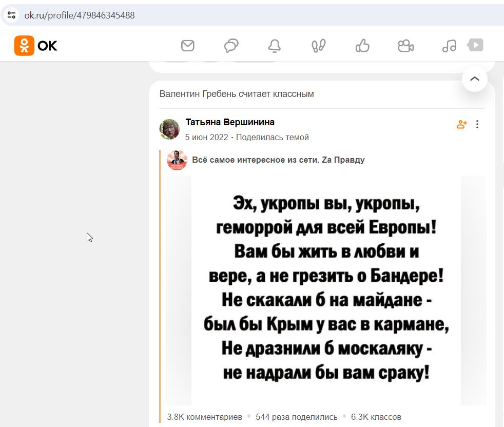The width and height of the screenshot is (504, 427).
Task: Open the shared poem image
Action: [326, 290]
